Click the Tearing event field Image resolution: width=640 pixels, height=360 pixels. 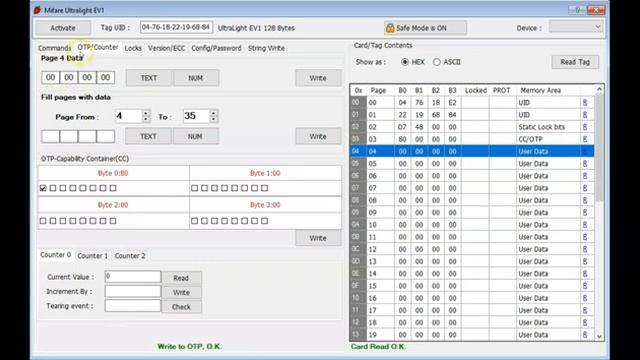pyautogui.click(x=133, y=306)
